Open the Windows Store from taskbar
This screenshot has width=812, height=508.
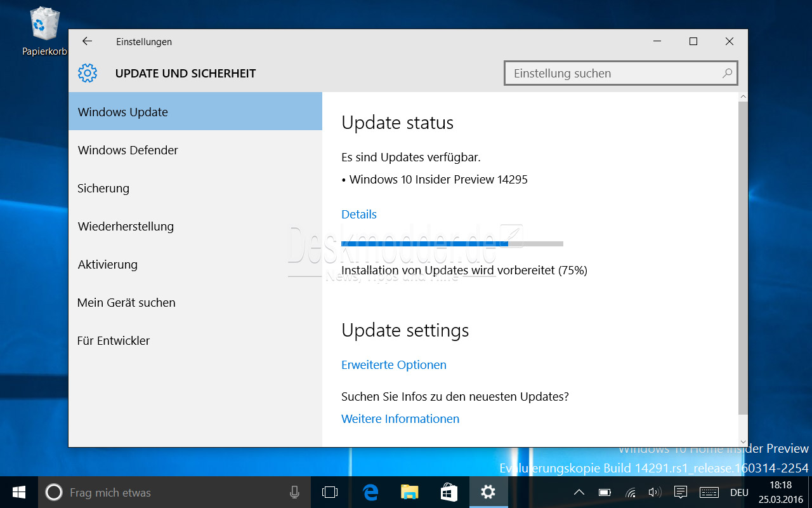coord(449,492)
